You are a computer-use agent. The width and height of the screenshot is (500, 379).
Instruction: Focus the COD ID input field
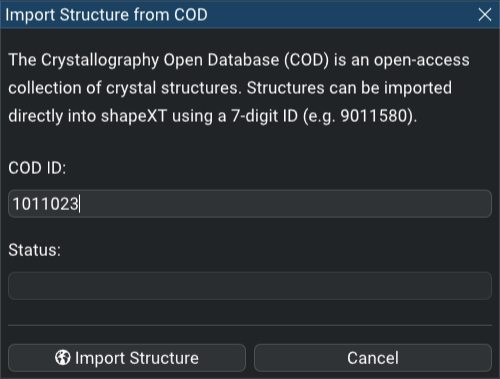(250, 204)
